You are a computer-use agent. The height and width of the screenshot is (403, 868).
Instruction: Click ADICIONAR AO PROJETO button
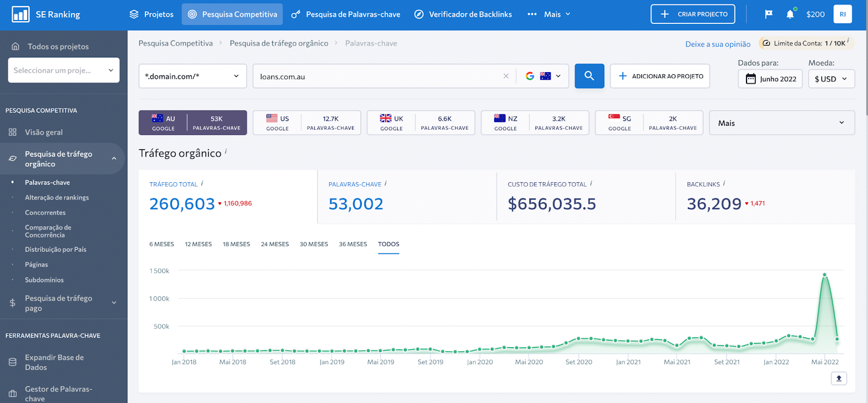coord(660,76)
